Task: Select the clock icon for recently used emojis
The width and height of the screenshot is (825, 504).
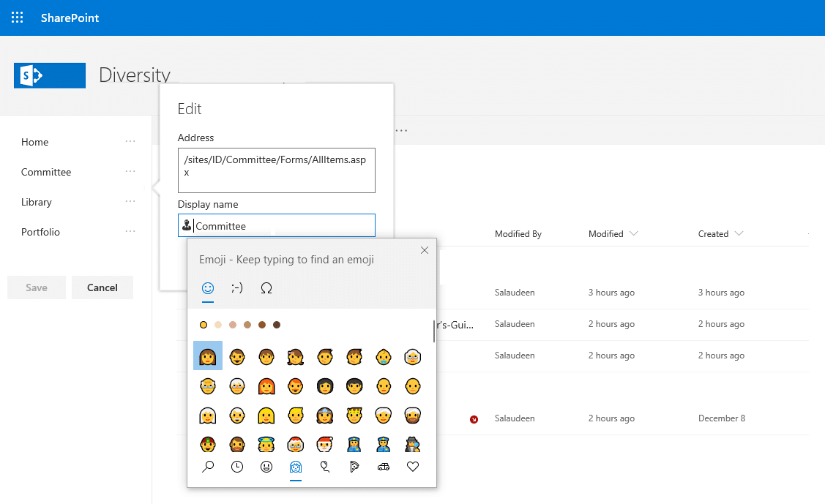Action: point(236,466)
